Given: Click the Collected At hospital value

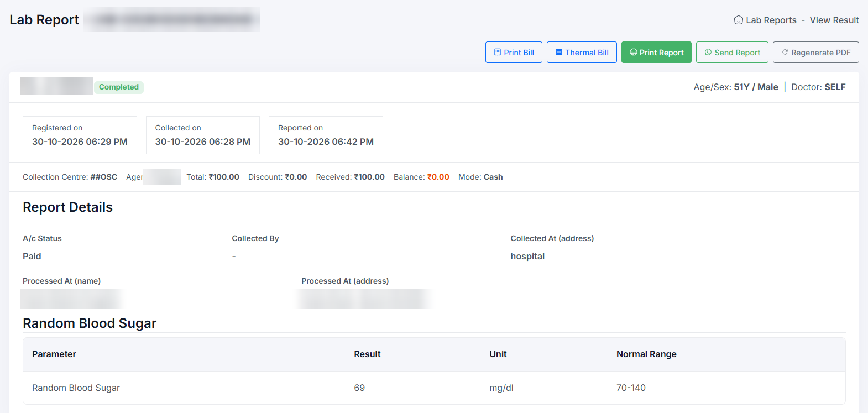Looking at the screenshot, I should pyautogui.click(x=527, y=256).
